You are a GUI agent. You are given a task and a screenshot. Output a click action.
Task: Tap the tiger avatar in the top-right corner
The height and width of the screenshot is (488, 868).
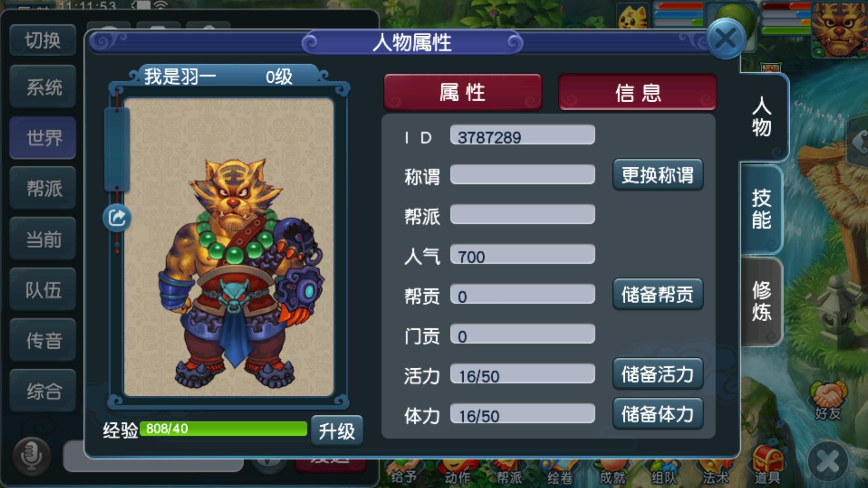839,29
